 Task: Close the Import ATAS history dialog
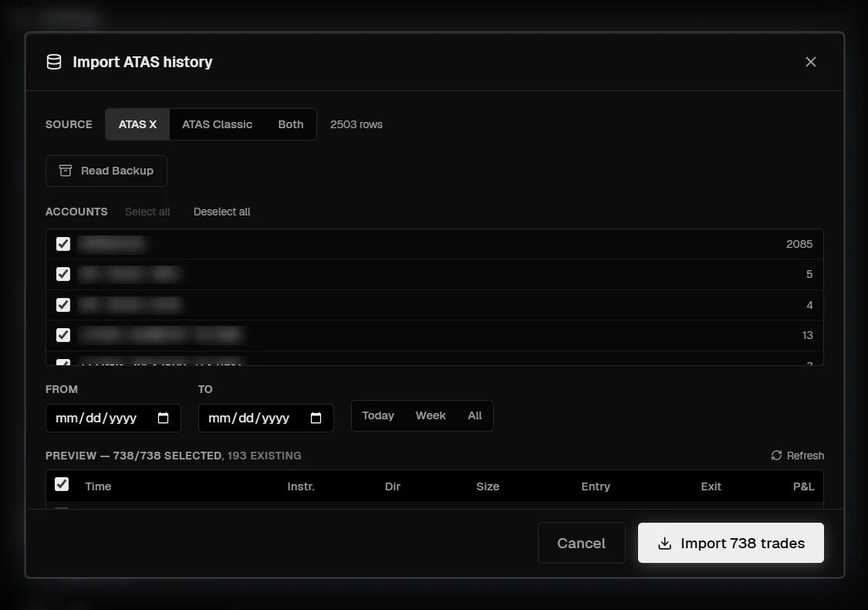(810, 62)
